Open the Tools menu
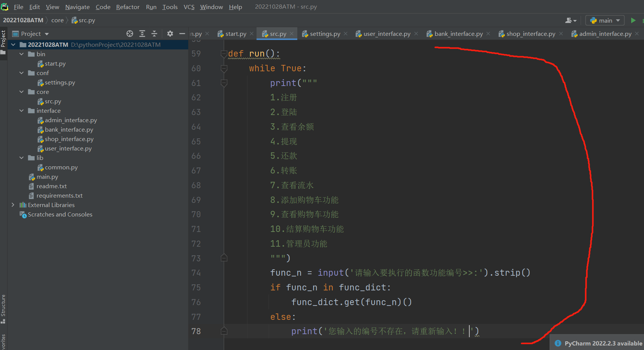 [170, 7]
